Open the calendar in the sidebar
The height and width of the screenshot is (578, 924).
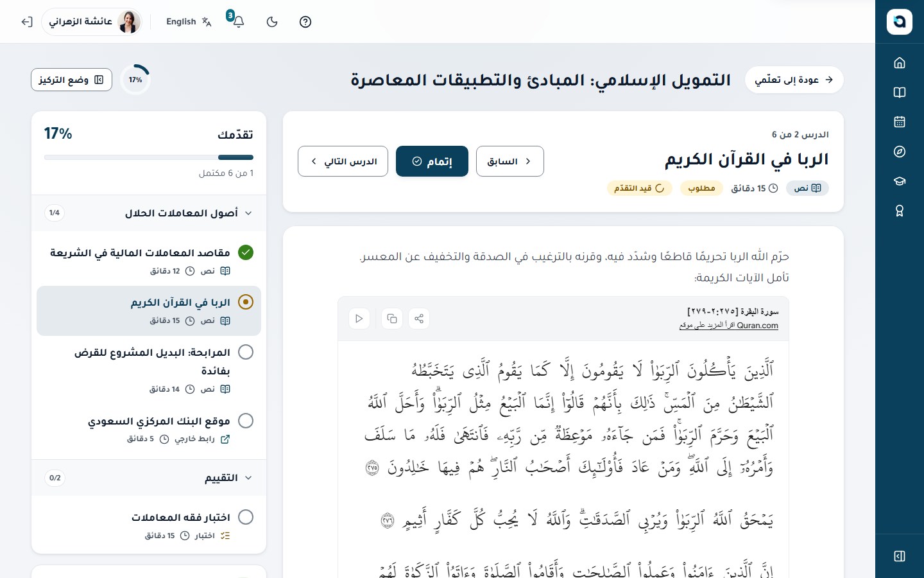pos(900,121)
